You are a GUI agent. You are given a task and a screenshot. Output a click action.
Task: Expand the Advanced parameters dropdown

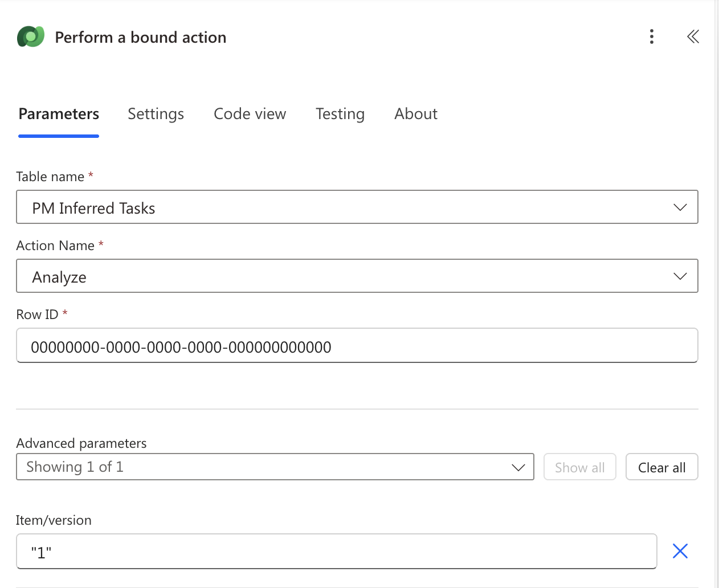pos(518,467)
